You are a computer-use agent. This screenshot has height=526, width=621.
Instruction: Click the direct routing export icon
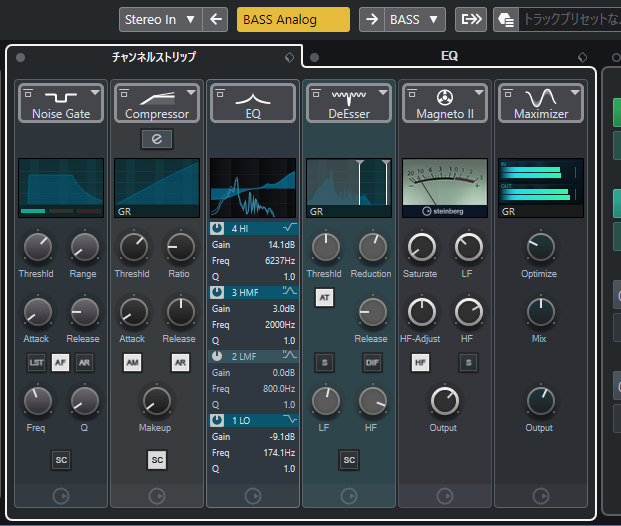(x=471, y=19)
